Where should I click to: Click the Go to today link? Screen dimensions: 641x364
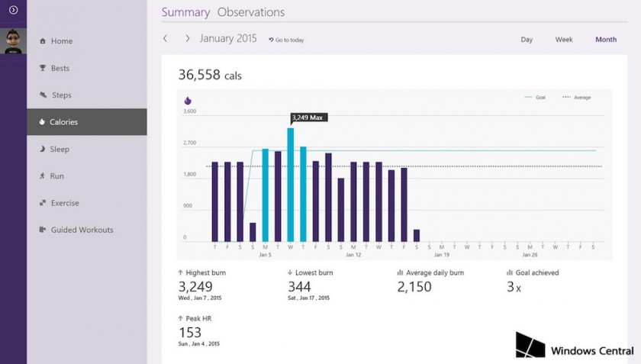pos(287,40)
